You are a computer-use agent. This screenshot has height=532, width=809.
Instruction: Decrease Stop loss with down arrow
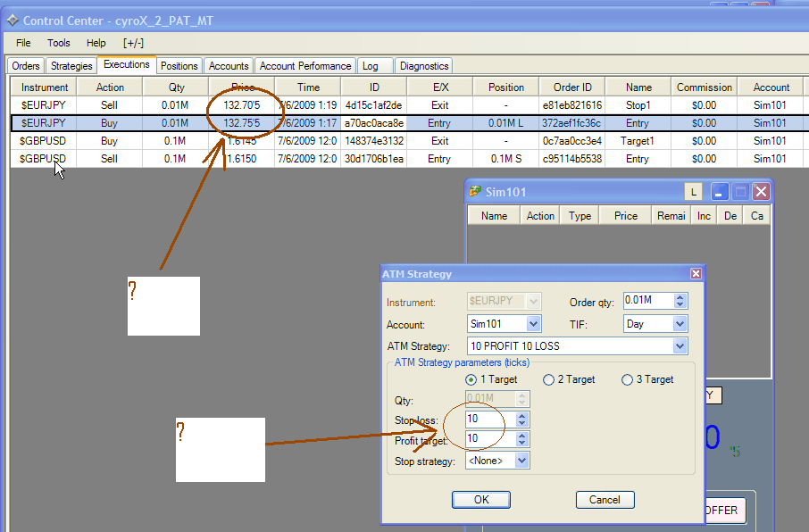coord(522,423)
